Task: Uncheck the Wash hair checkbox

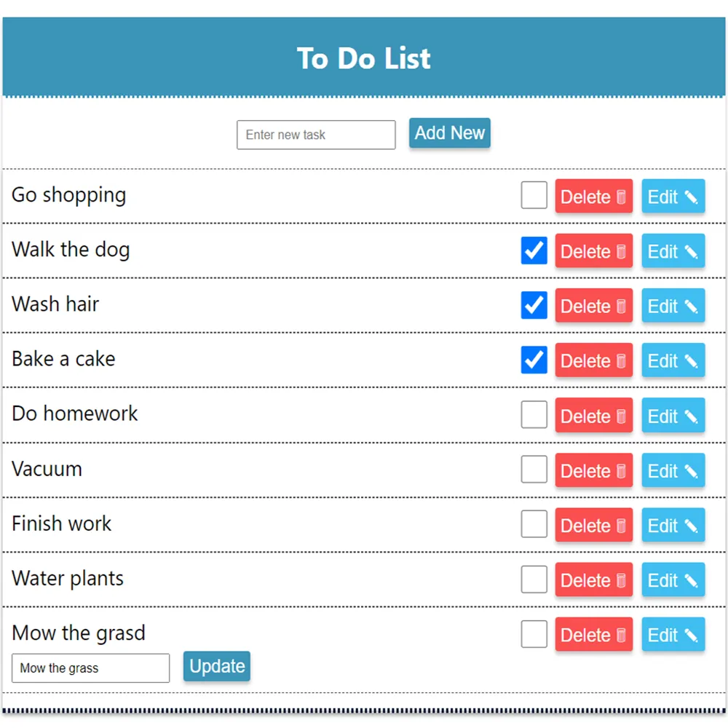Action: [534, 305]
